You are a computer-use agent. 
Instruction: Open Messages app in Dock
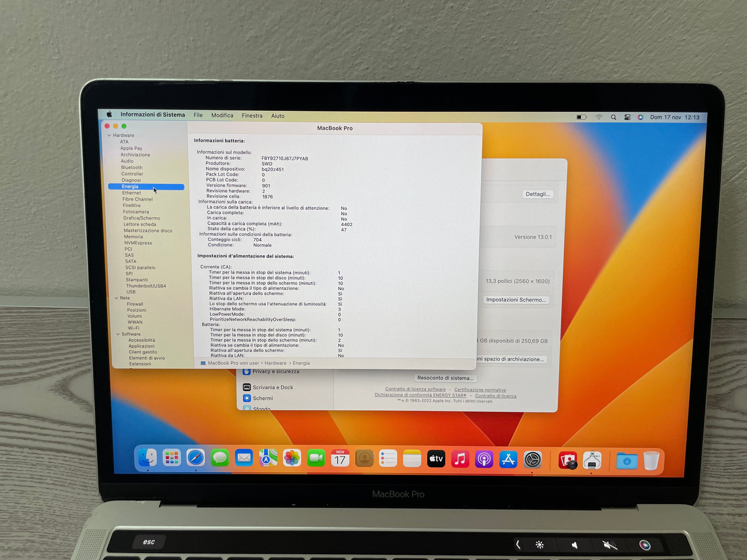[x=220, y=458]
